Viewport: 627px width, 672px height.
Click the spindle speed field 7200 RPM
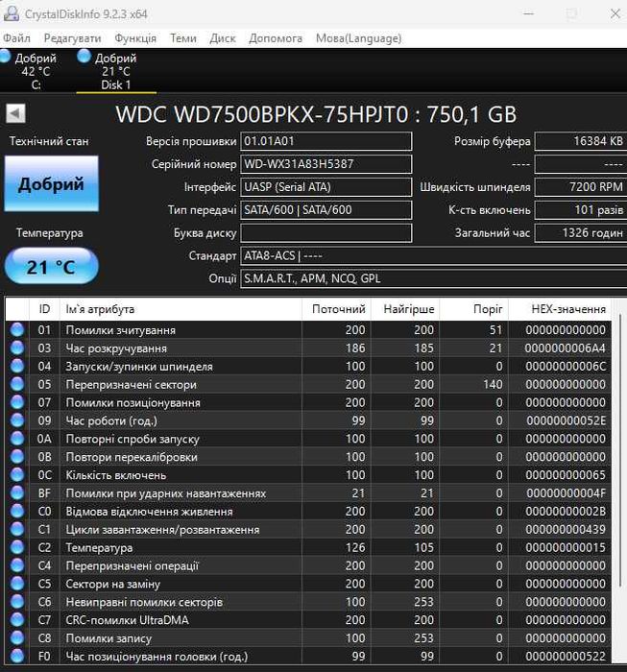(x=581, y=187)
